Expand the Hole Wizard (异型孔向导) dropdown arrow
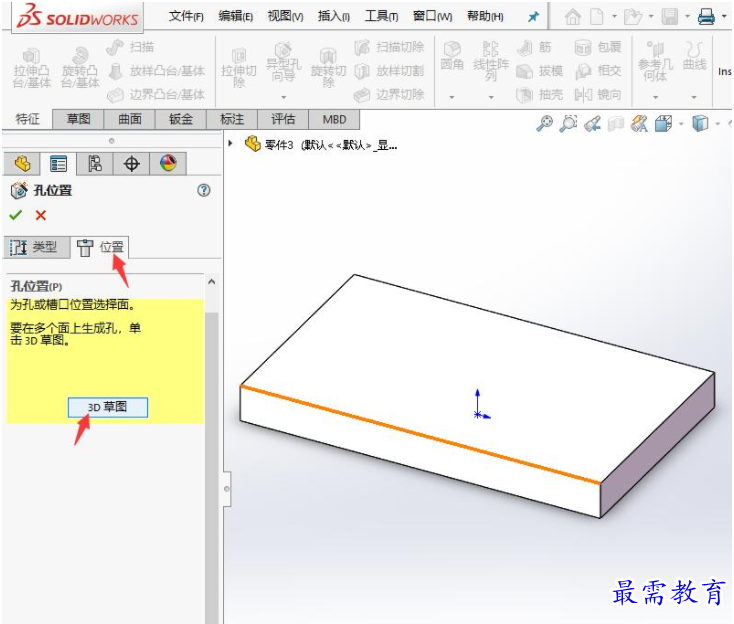The image size is (734, 624). (283, 97)
